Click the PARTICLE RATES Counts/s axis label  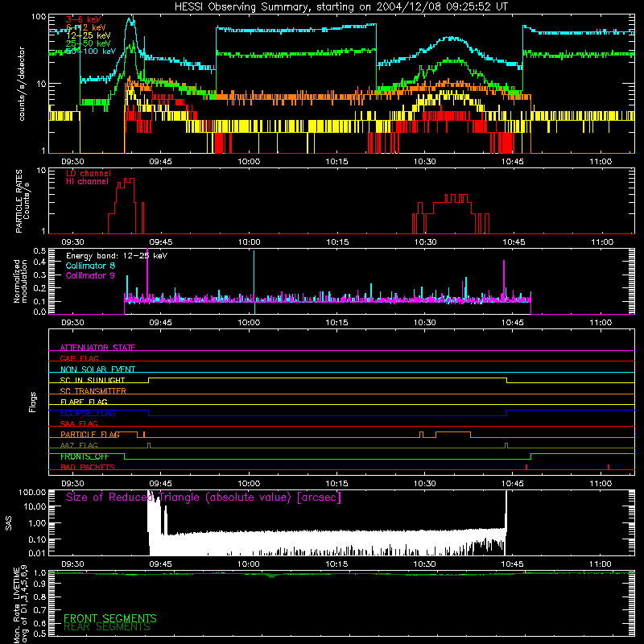(23, 201)
